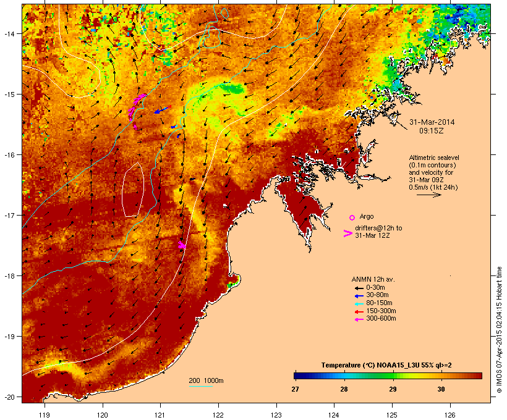Click the red 150-300m arrow legend symbol

pyautogui.click(x=359, y=311)
